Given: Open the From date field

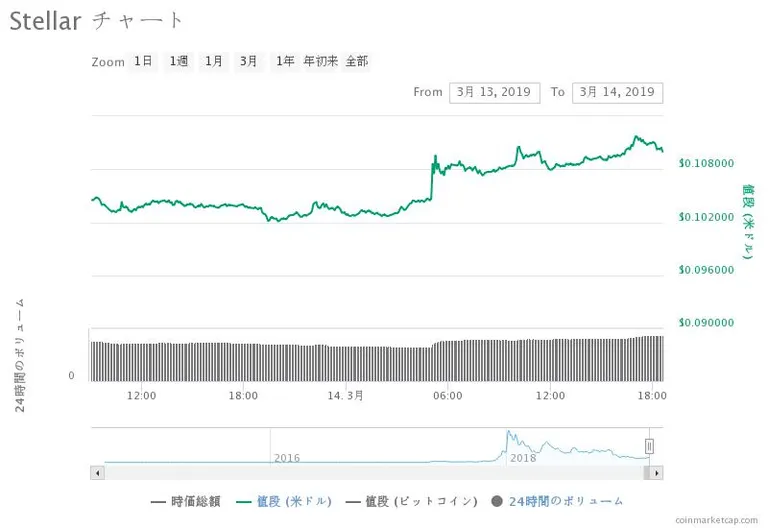Looking at the screenshot, I should click(495, 93).
